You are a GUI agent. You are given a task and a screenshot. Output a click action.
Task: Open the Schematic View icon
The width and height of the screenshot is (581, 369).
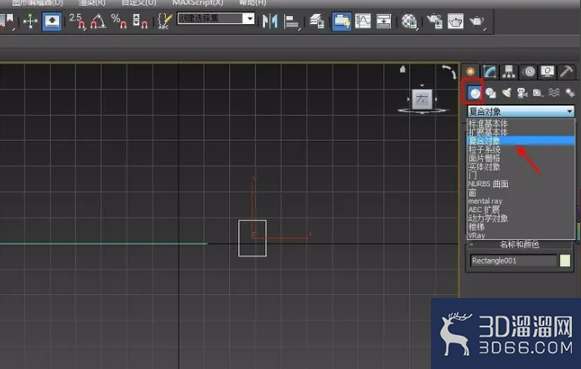click(x=384, y=21)
